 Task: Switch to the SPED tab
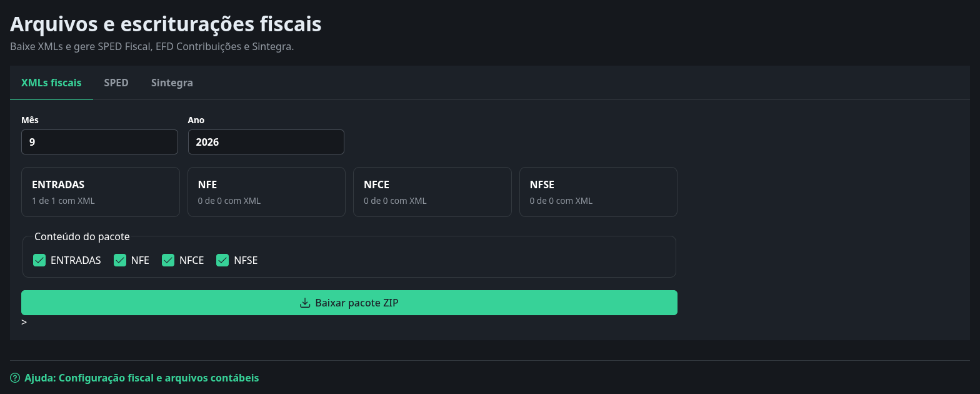pyautogui.click(x=116, y=83)
